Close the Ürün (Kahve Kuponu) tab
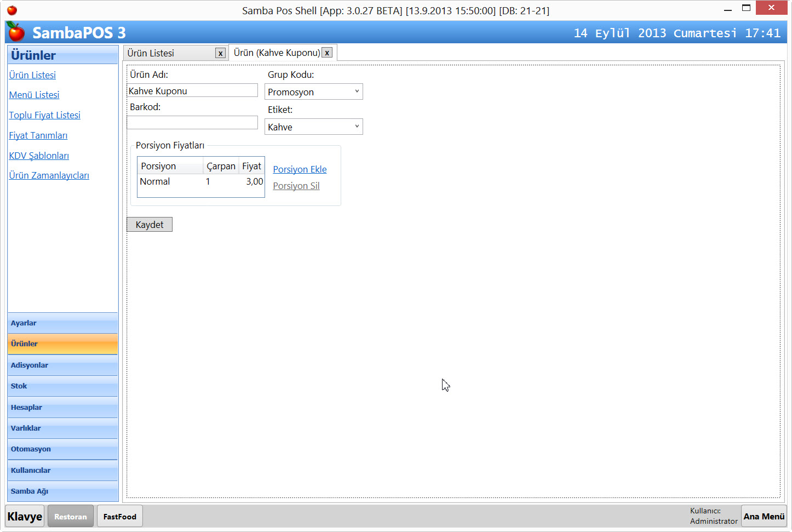Viewport: 792px width, 532px height. coord(327,53)
